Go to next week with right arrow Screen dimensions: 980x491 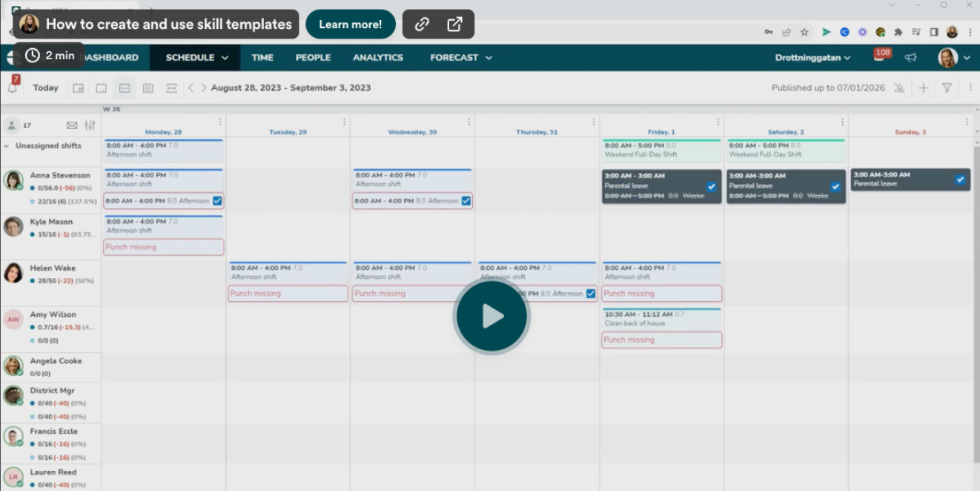point(204,88)
